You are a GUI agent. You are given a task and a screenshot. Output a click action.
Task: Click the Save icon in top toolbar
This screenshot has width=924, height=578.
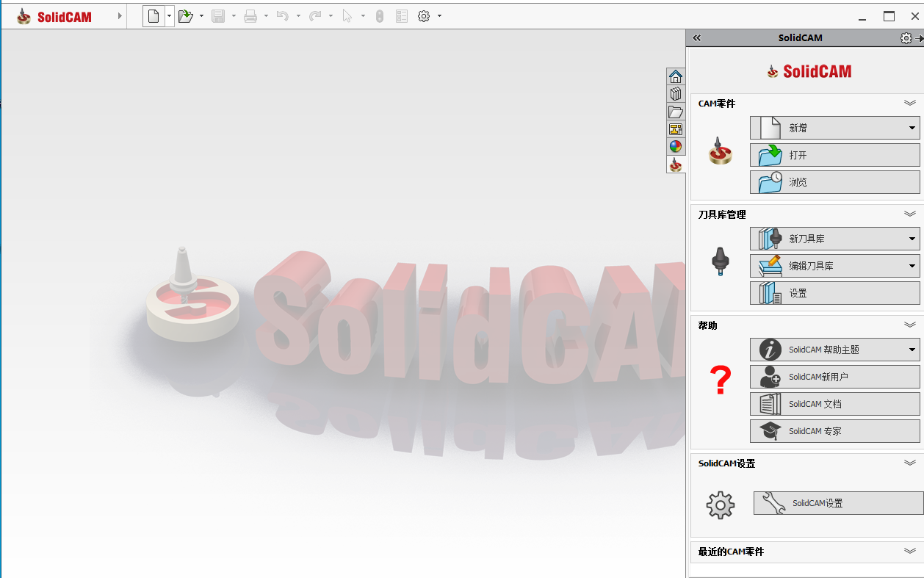218,16
